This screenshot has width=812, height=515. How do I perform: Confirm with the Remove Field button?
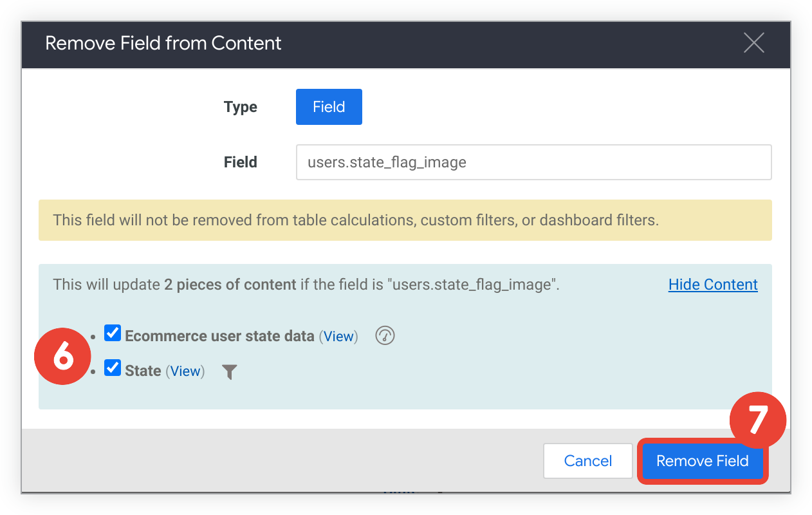tap(702, 461)
